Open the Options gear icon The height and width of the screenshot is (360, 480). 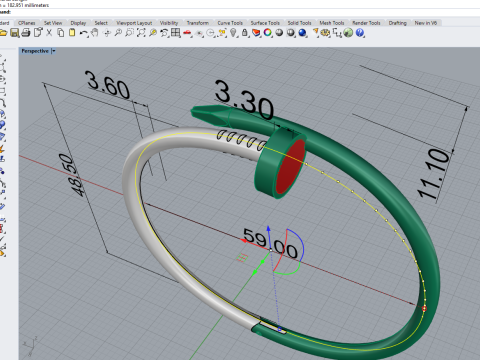pos(325,33)
